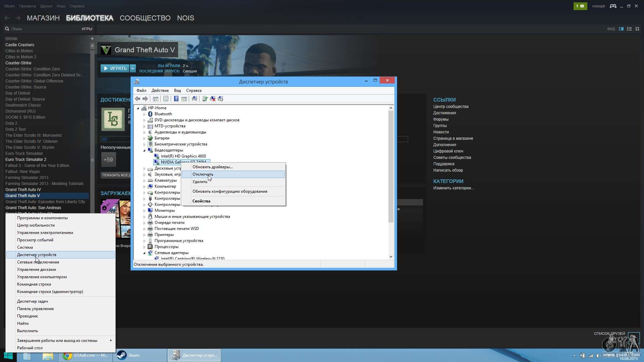Select Grand Theft Auto IV in library
The image size is (644, 362).
23,190
